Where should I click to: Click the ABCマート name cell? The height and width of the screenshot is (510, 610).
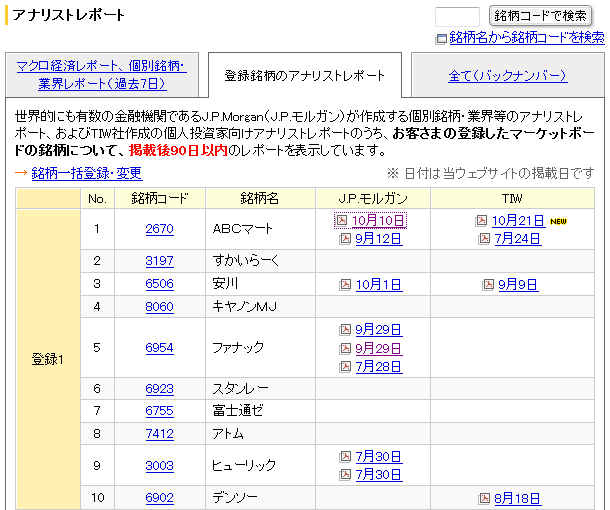(x=260, y=229)
